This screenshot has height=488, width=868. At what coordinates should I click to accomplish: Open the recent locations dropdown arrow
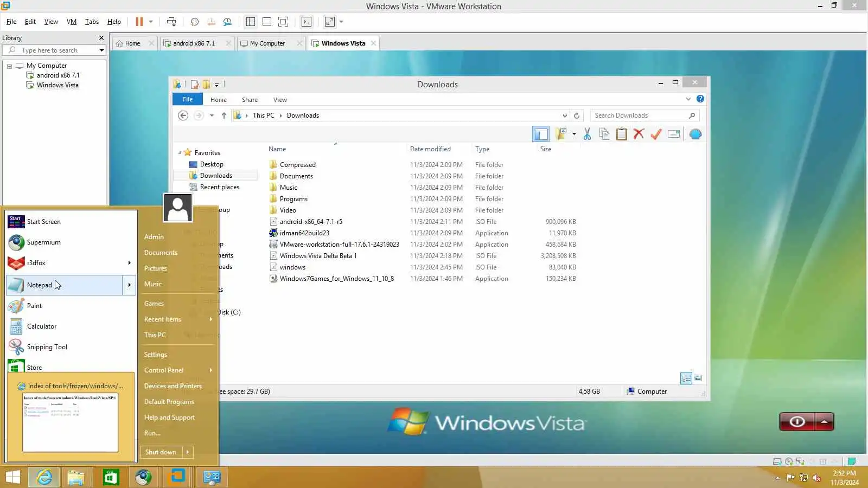(212, 115)
